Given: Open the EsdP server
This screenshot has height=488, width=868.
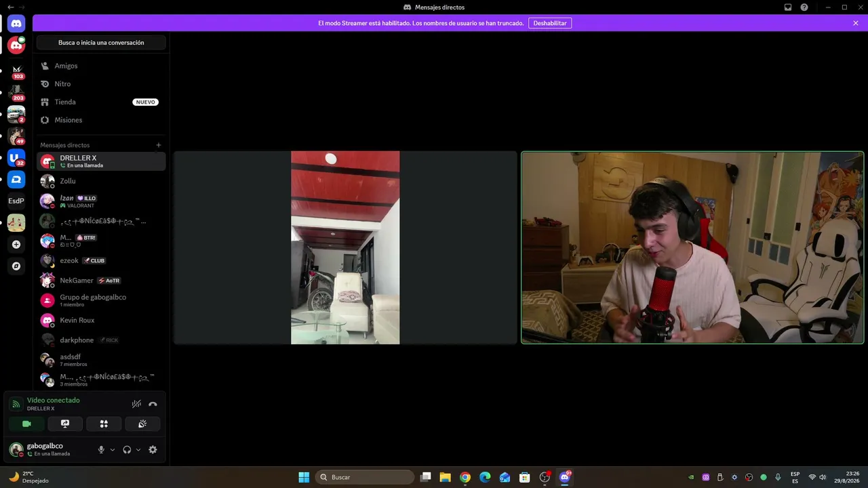Looking at the screenshot, I should [x=16, y=201].
